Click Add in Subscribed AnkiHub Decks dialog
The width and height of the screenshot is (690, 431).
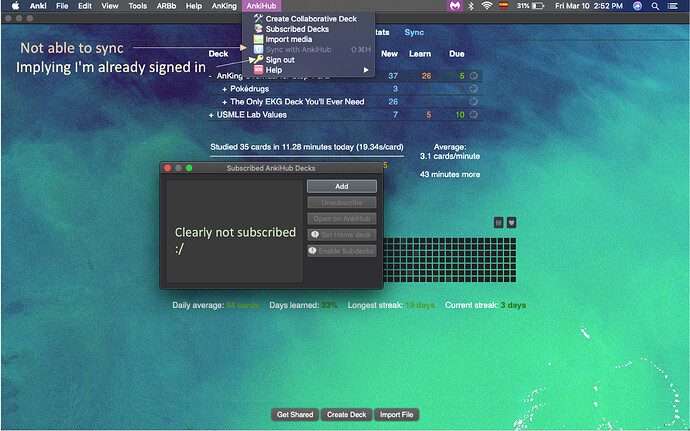(342, 186)
